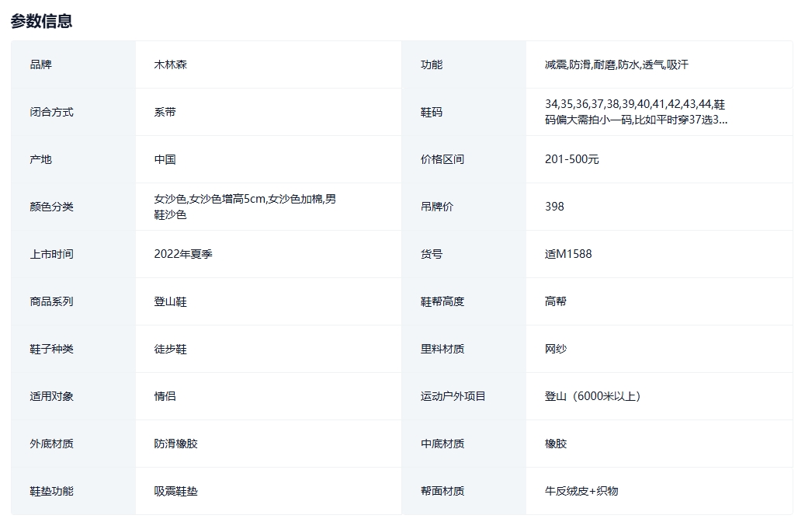
Task: Select the 产地 value 中国
Action: click(x=165, y=159)
